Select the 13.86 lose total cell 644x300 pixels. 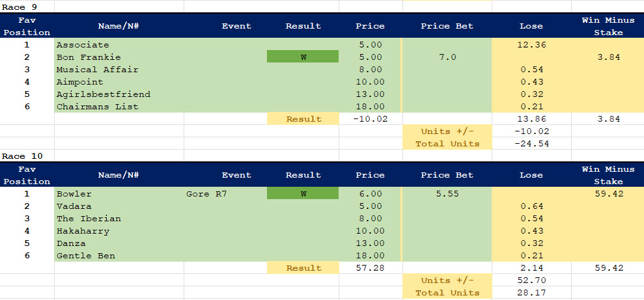tap(531, 119)
